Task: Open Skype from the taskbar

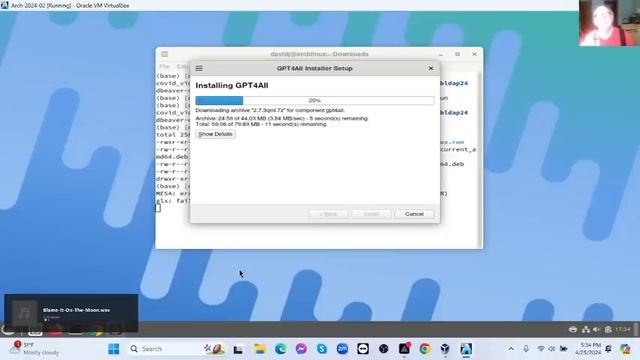Action: click(x=322, y=349)
